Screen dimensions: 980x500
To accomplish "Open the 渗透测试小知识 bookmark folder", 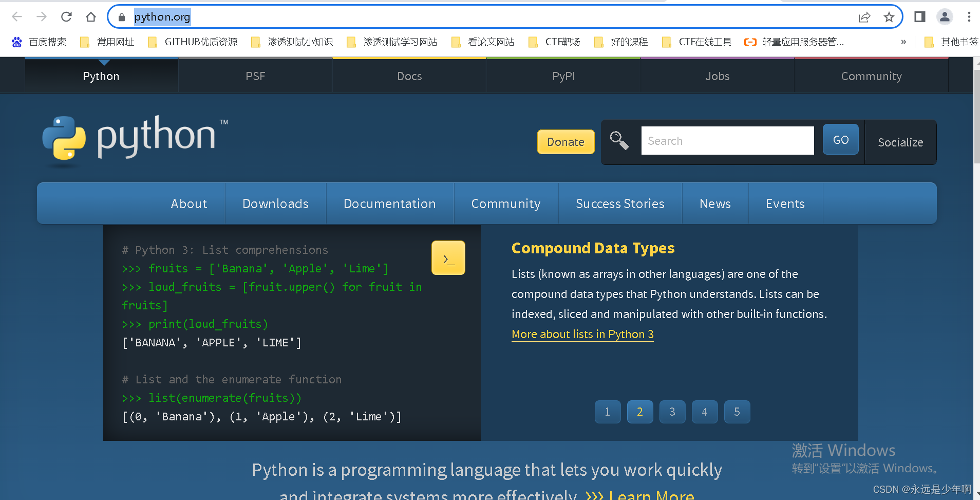I will (292, 42).
